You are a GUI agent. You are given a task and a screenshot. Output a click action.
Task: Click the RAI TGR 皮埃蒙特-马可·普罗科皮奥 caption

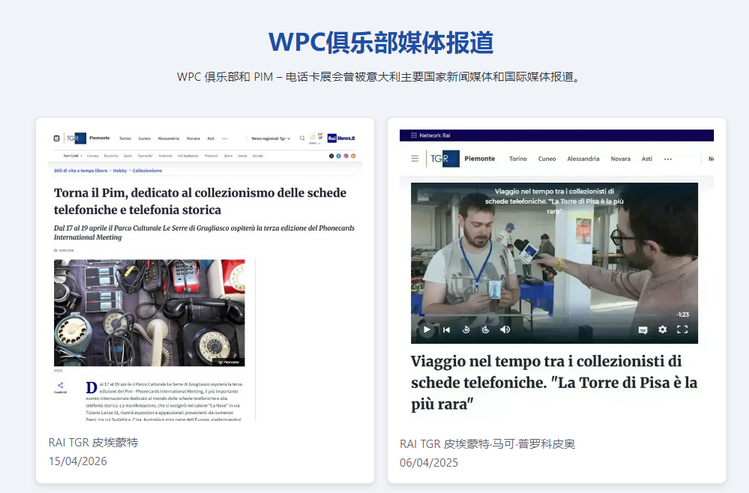click(487, 444)
